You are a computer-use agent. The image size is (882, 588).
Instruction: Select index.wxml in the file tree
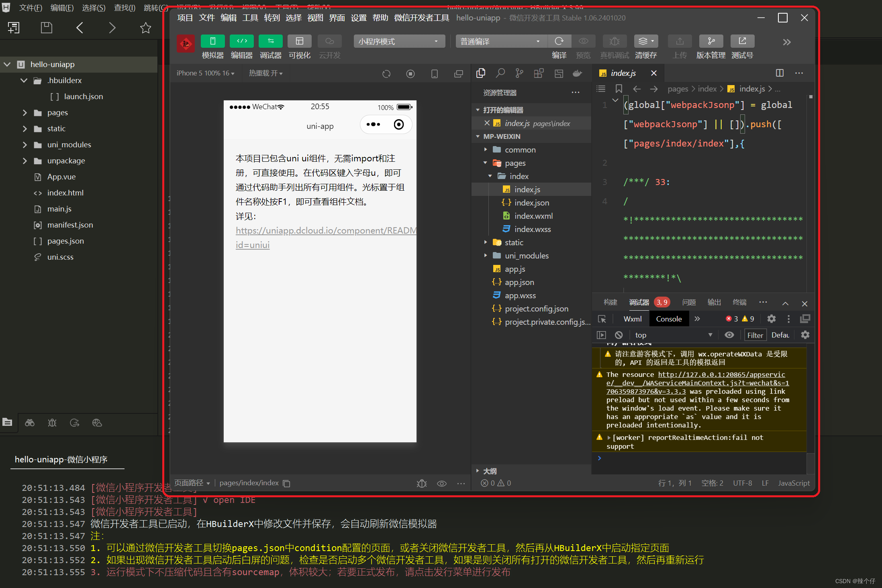(x=531, y=216)
